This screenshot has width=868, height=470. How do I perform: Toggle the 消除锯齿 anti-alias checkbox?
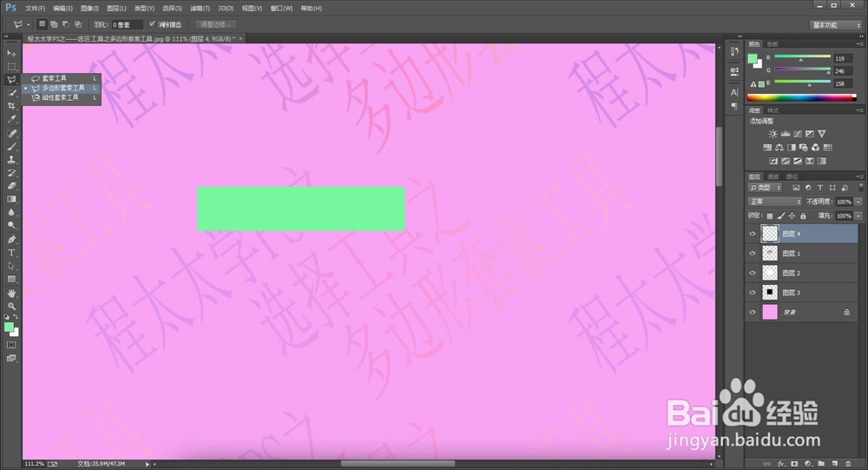pyautogui.click(x=152, y=24)
